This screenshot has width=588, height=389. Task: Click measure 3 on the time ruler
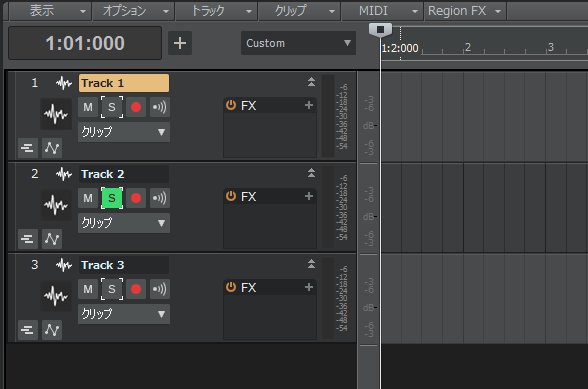pyautogui.click(x=550, y=47)
